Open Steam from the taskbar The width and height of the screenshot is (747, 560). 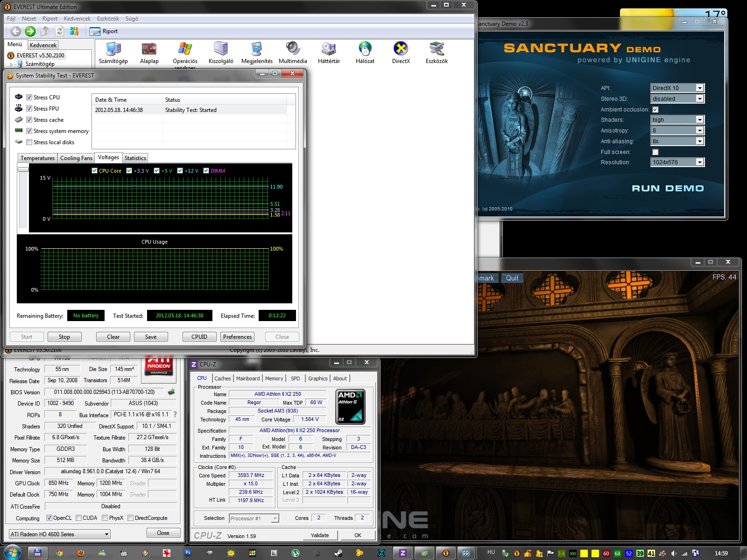point(338,553)
